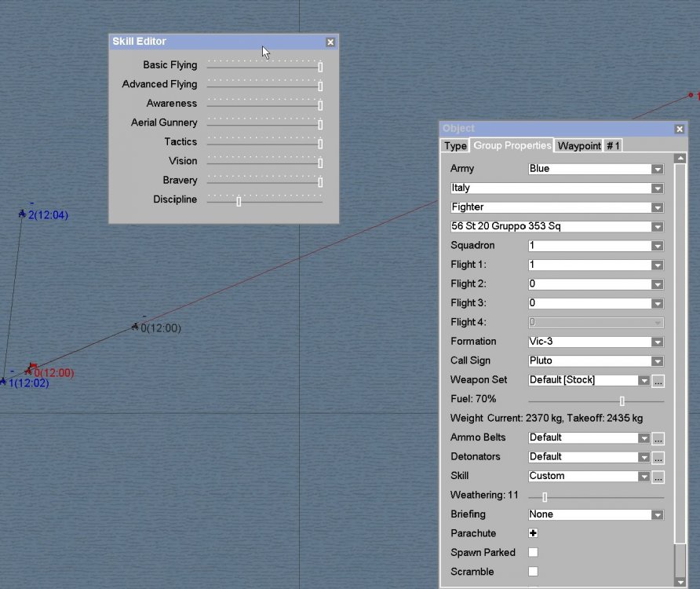Open Ammo Belts editor ellipsis button
Image resolution: width=700 pixels, height=589 pixels.
pos(658,438)
